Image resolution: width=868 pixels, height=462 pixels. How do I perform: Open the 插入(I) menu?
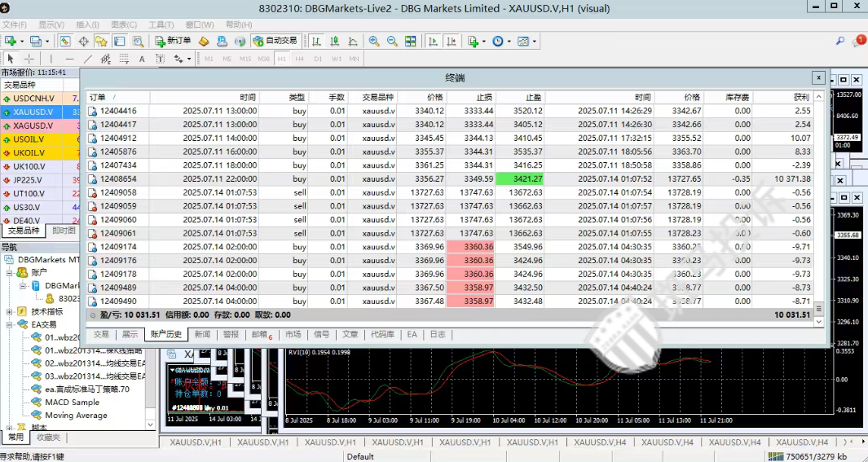[87, 24]
